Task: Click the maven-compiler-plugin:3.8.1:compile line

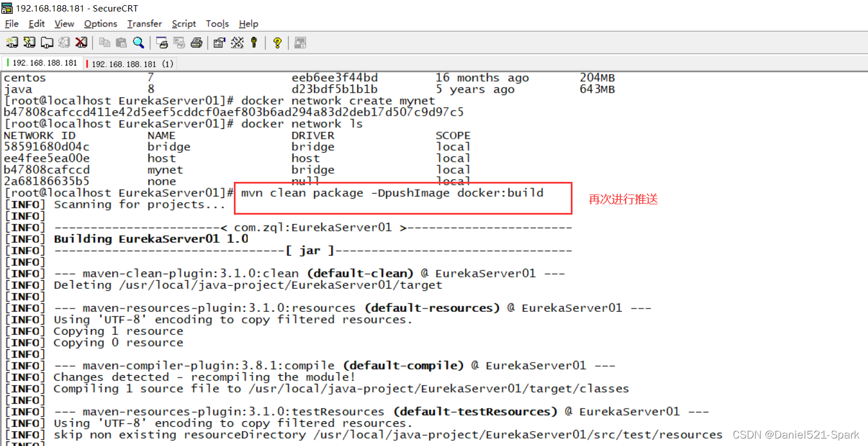Action: 335,366
